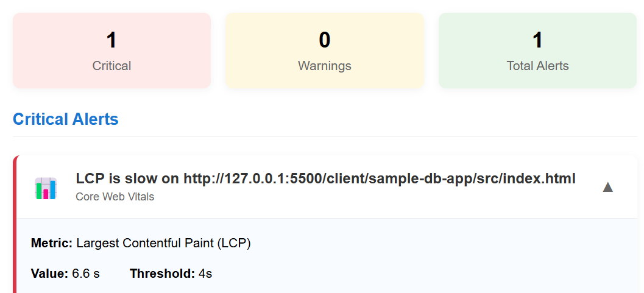Click the "Warnings" label in the yellow card

point(324,66)
